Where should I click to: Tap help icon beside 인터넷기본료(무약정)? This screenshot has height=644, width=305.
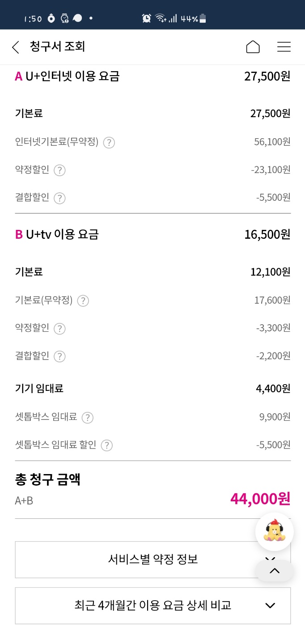coord(109,143)
